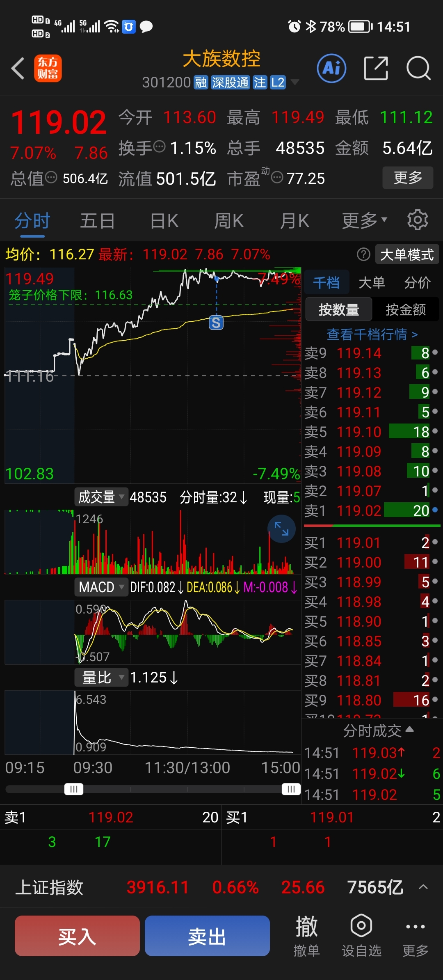Tap 上证指数 index row
Viewport: 443px width, 980px height.
pyautogui.click(x=221, y=887)
